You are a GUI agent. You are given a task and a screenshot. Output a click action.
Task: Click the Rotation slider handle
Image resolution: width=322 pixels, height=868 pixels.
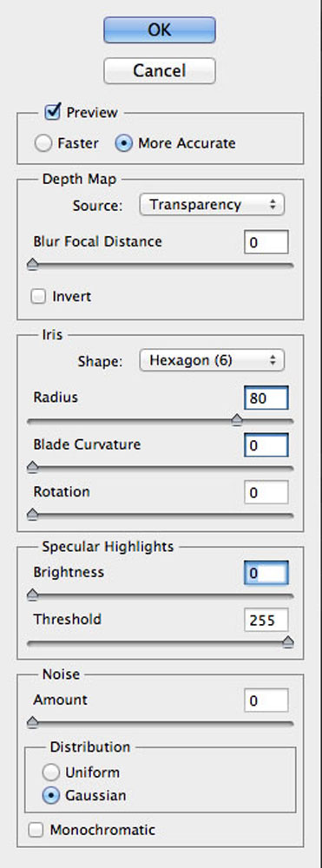click(x=33, y=515)
